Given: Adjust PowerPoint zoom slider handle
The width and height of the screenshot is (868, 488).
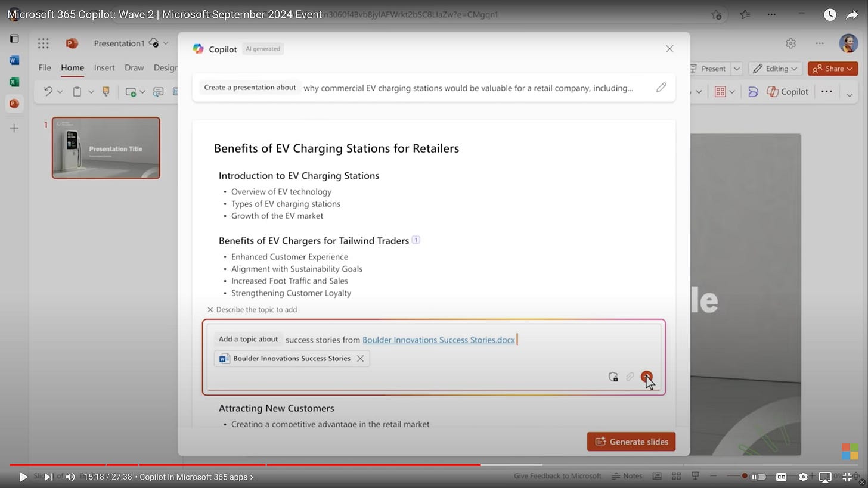Looking at the screenshot, I should click(x=745, y=476).
